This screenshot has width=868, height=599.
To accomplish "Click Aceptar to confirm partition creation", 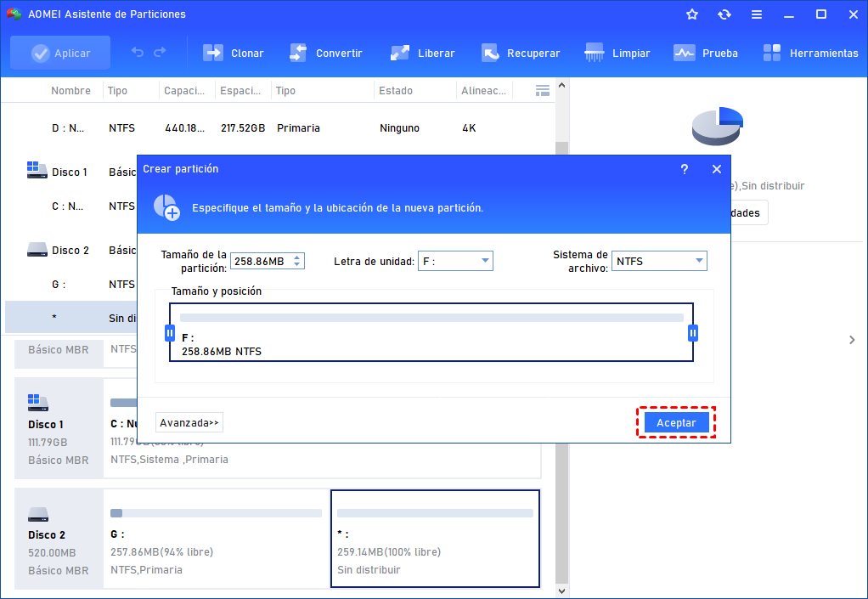I will pos(676,422).
